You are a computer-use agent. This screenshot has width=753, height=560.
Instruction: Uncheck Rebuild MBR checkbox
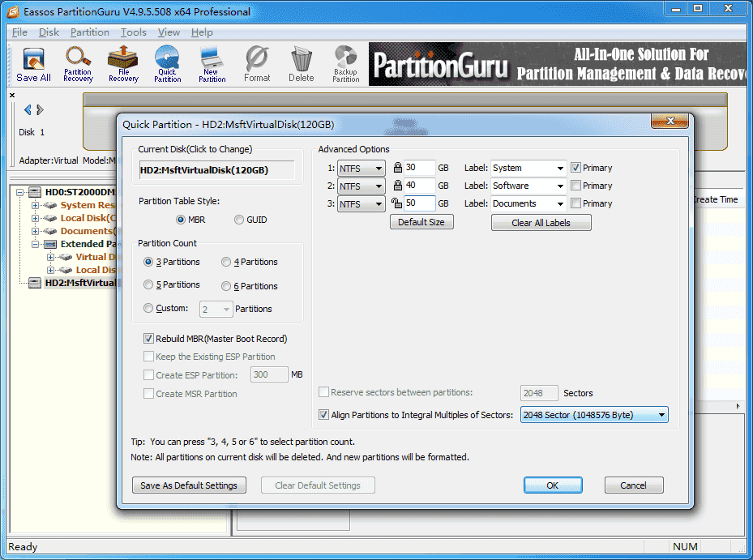149,339
